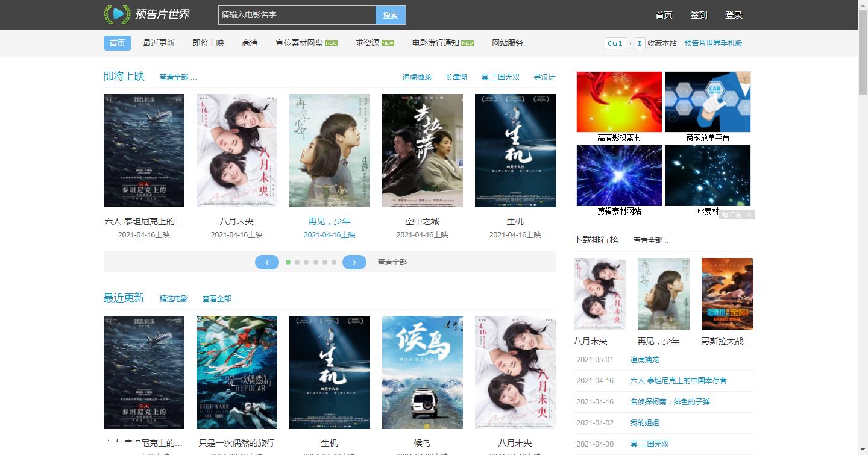Click the 预告片世界 site logo

point(147,14)
